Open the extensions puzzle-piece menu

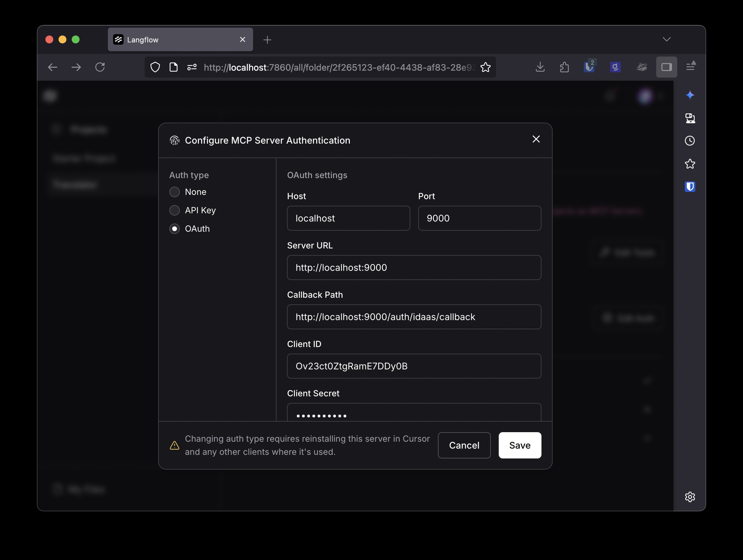[x=564, y=67]
